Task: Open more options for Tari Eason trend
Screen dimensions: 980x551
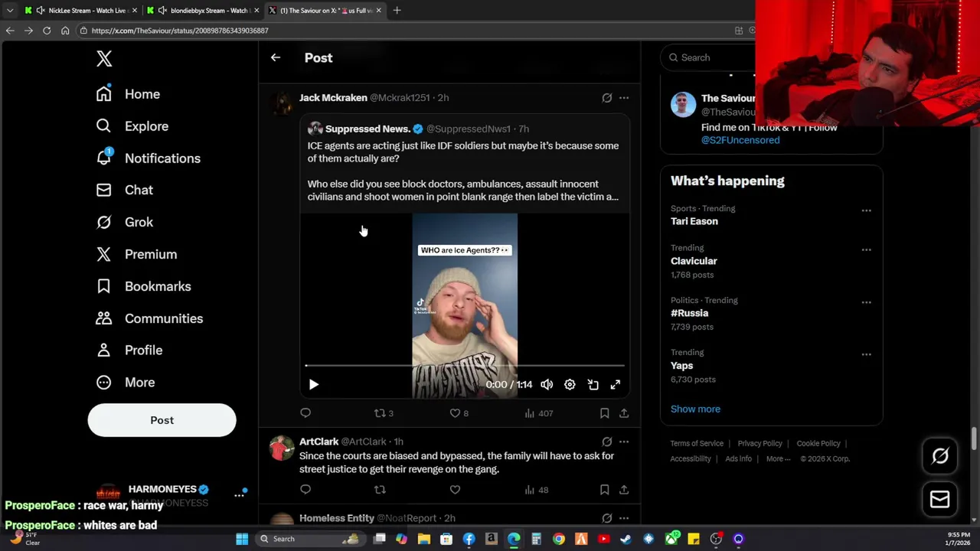Action: [866, 210]
